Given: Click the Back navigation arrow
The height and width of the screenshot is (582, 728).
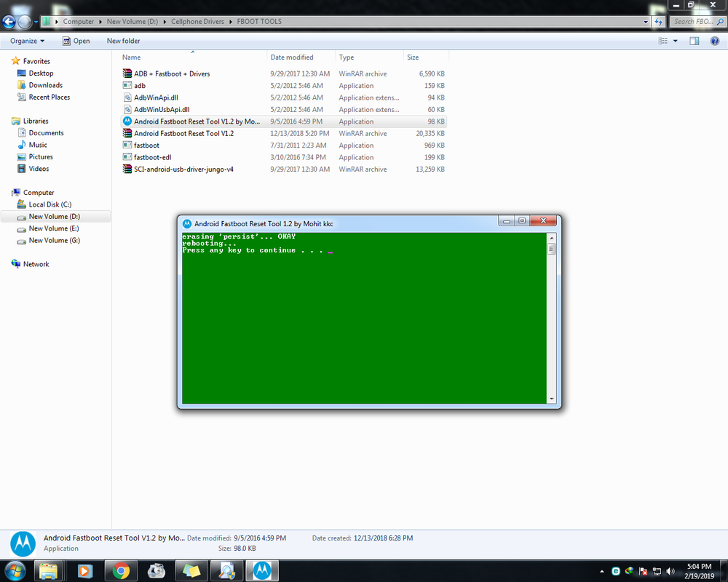Looking at the screenshot, I should pyautogui.click(x=9, y=21).
